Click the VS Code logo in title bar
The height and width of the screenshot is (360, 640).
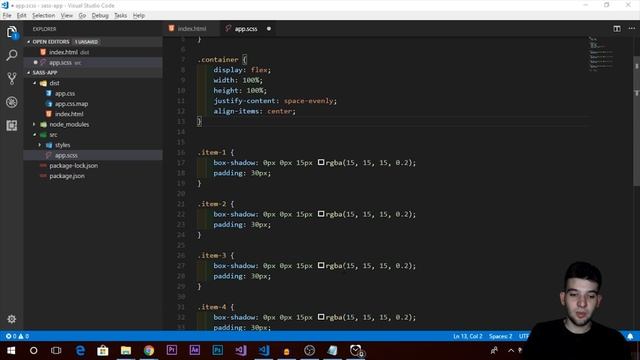tap(5, 5)
